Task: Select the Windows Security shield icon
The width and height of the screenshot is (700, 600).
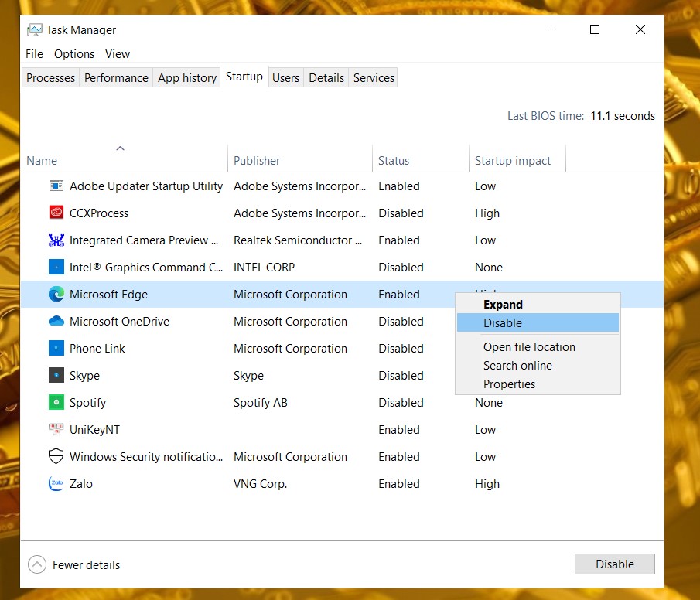Action: 56,456
